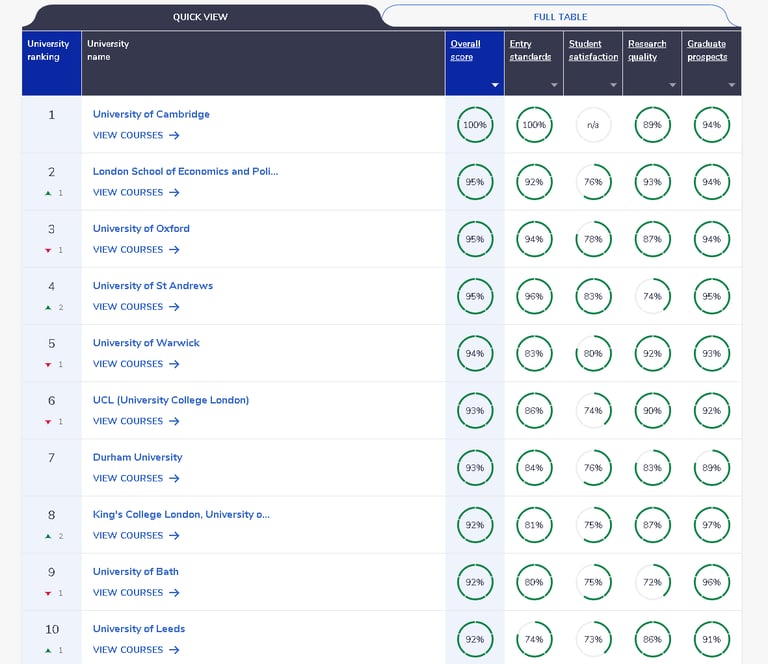Click King's College's 81% entry standards circle
Image resolution: width=768 pixels, height=664 pixels.
click(x=534, y=525)
